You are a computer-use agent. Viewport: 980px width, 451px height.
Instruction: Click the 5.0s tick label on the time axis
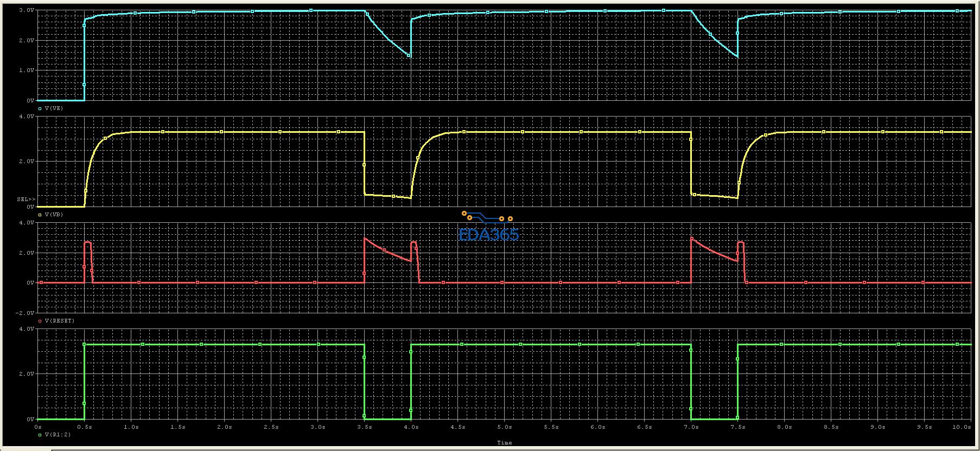(x=505, y=427)
